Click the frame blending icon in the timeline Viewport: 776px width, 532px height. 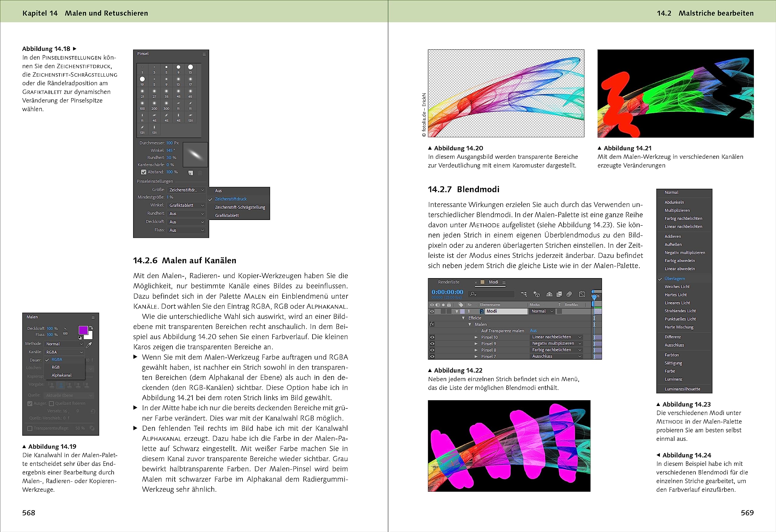559,294
